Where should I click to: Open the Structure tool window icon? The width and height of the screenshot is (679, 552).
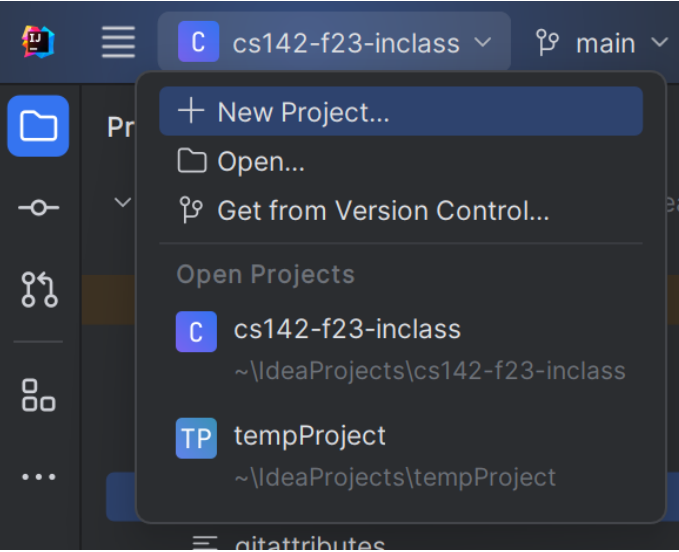click(x=38, y=395)
